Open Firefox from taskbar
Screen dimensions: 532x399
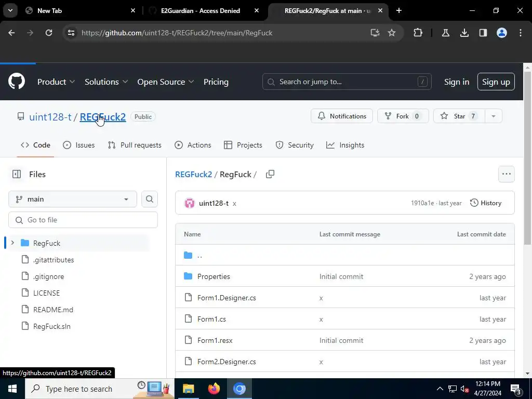pyautogui.click(x=214, y=389)
